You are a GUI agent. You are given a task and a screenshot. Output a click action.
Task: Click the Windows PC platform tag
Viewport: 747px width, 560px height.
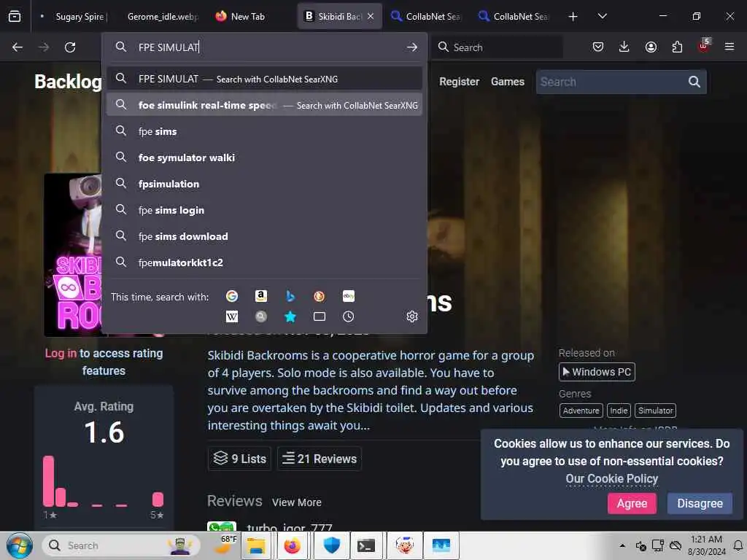click(x=597, y=372)
